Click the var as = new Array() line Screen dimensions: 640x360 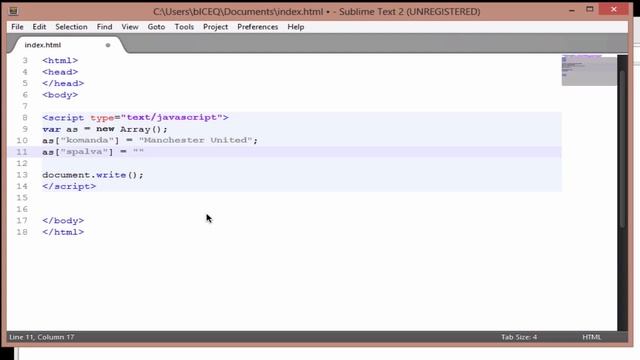[x=105, y=129]
